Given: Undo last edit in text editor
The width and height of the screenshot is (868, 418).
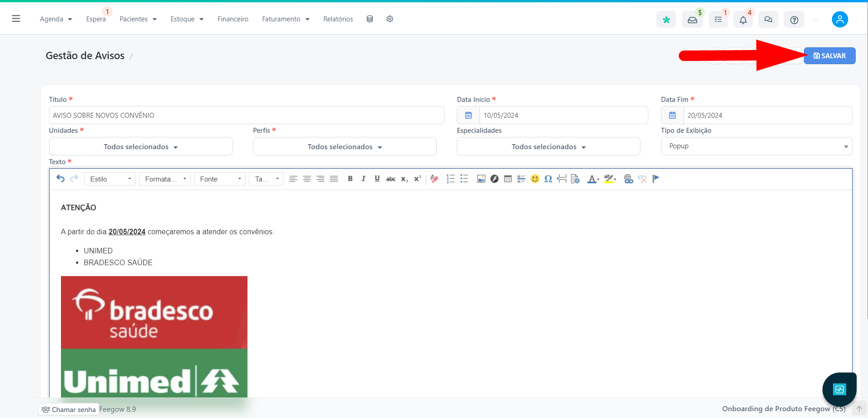Looking at the screenshot, I should (x=61, y=179).
